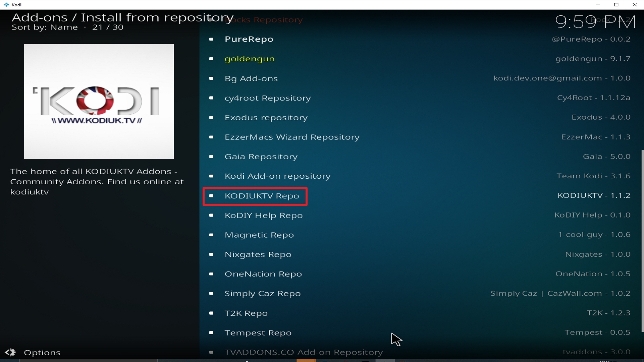
Task: Click the Add-ons / Install from repository heading
Action: pos(122,17)
